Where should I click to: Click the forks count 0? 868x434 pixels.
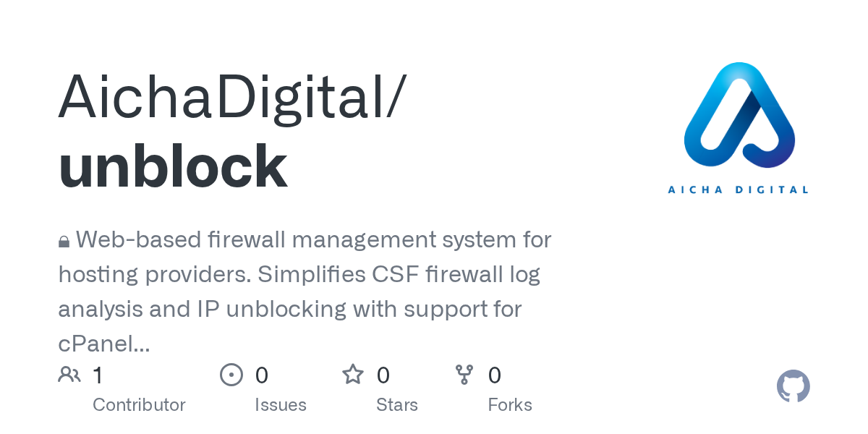495,375
